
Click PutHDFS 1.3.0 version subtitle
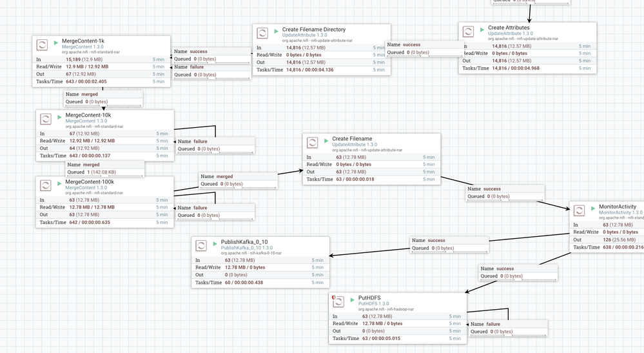click(373, 304)
